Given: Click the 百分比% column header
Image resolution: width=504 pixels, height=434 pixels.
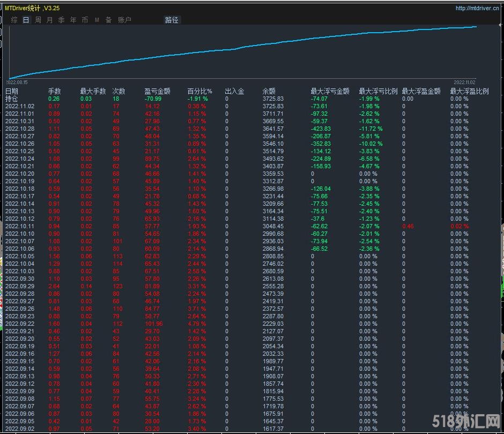Looking at the screenshot, I should pyautogui.click(x=199, y=91).
